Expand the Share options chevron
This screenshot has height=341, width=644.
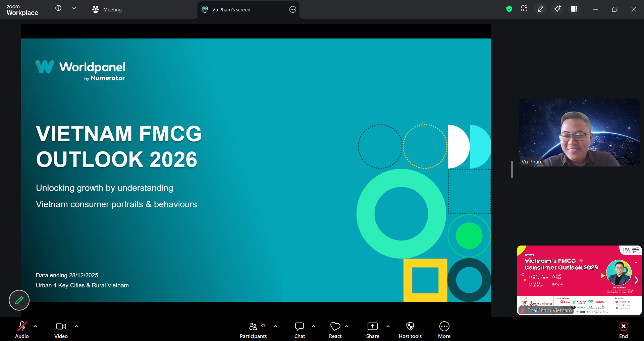(388, 326)
